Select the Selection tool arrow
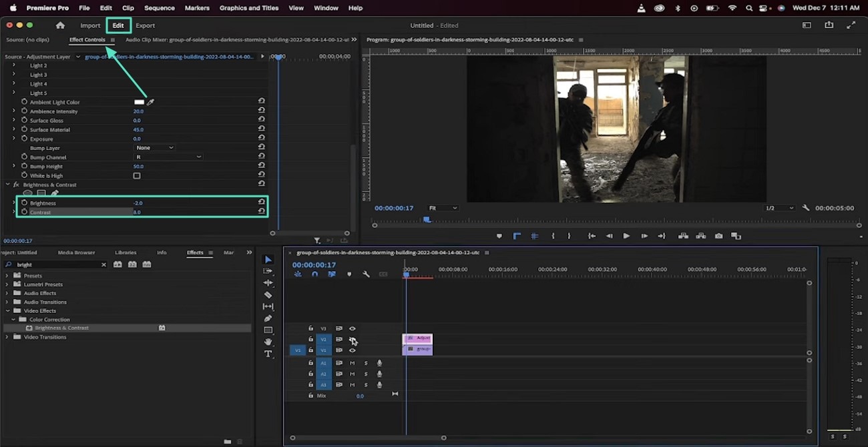Viewport: 868px width, 447px height. pyautogui.click(x=268, y=260)
